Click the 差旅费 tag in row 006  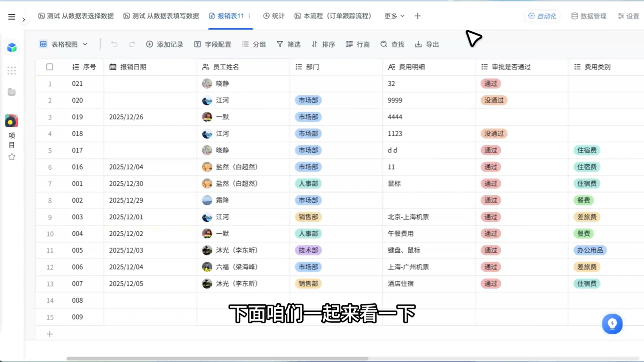pos(587,267)
